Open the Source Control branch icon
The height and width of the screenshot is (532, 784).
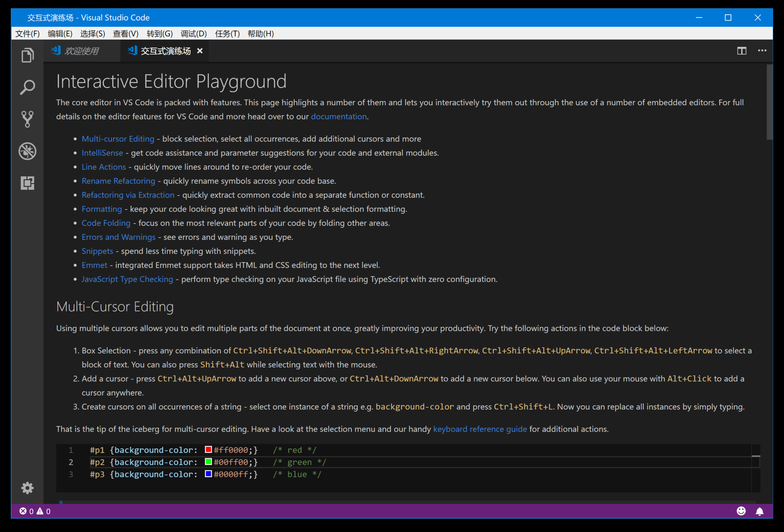click(27, 119)
